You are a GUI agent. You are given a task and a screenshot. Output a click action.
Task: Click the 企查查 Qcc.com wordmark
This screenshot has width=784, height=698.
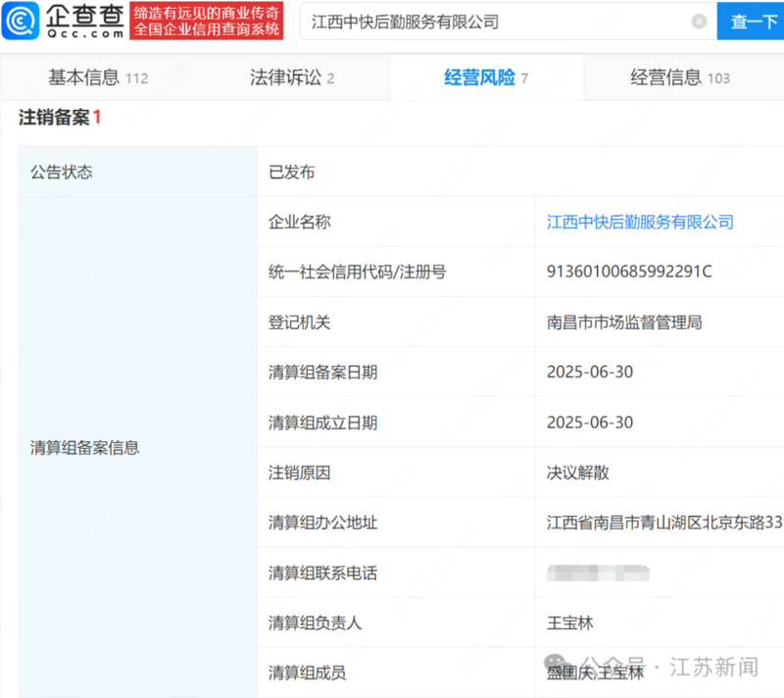click(x=84, y=21)
